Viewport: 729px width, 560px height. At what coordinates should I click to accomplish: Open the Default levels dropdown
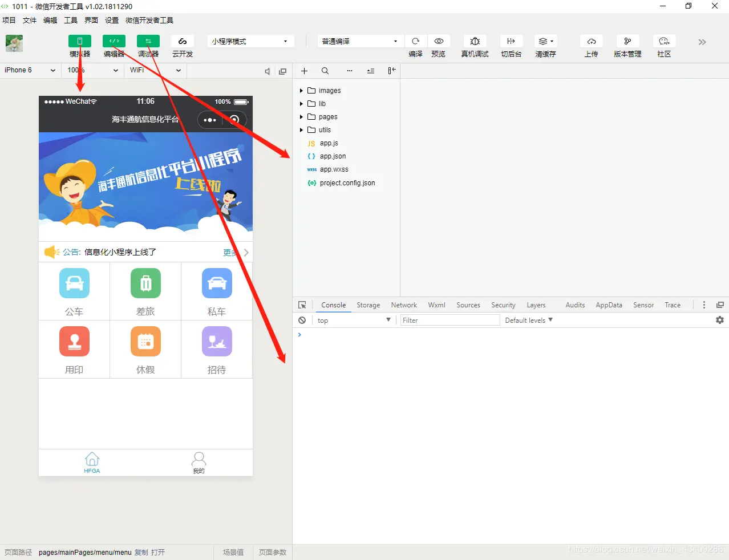click(x=529, y=320)
